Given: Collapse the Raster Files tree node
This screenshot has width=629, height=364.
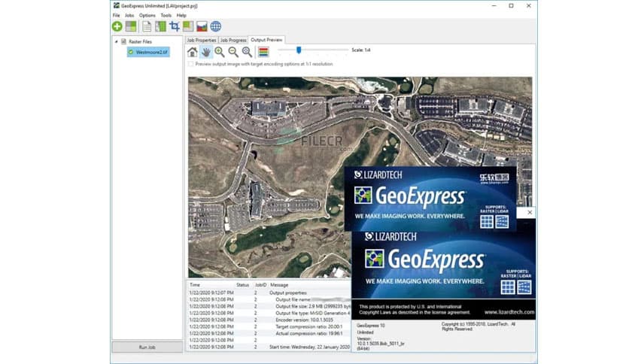Looking at the screenshot, I should [117, 41].
